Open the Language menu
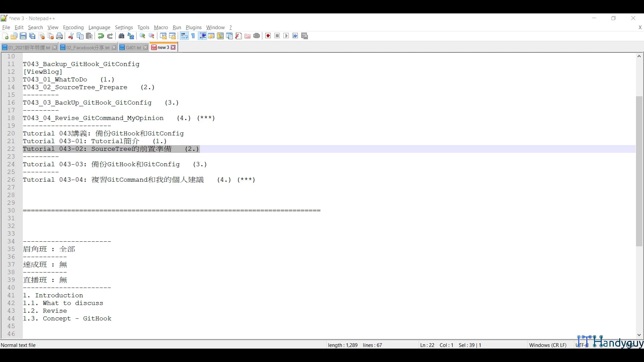Viewport: 644px width, 362px height. coord(99,27)
